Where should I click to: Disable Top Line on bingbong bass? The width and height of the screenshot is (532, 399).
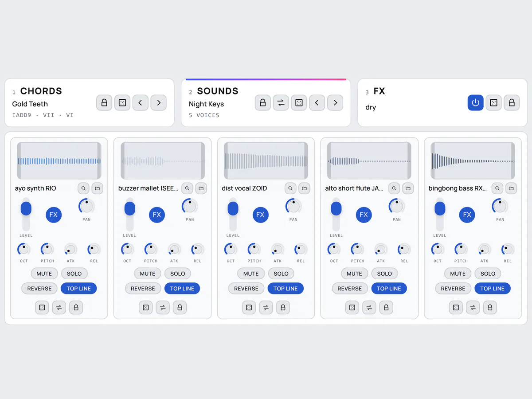(x=493, y=289)
